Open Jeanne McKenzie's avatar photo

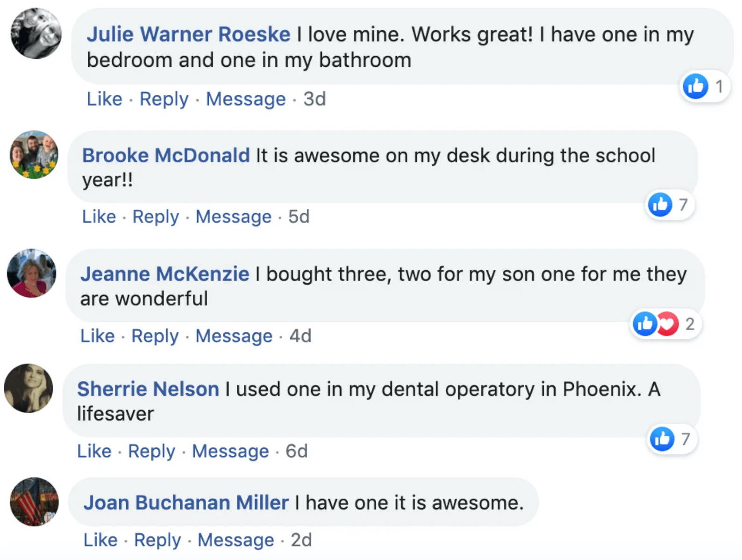click(x=31, y=273)
